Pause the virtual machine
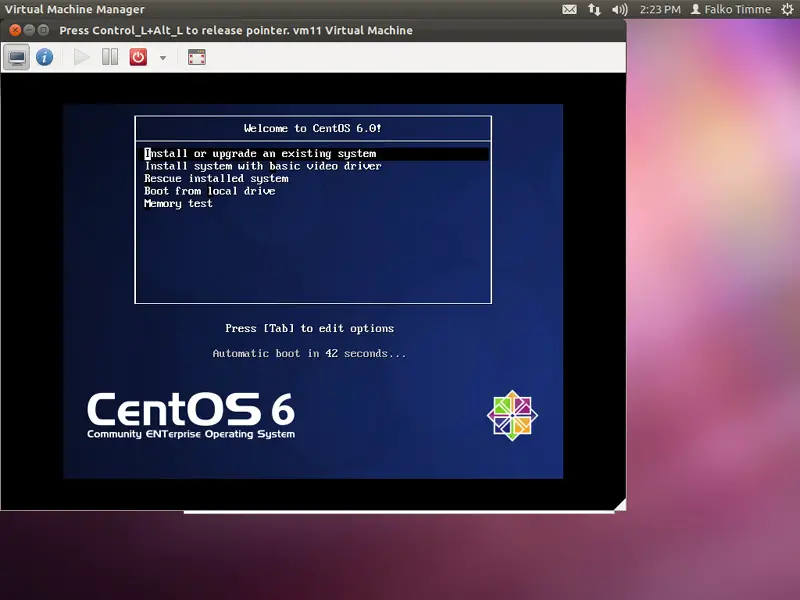This screenshot has height=600, width=800. click(110, 57)
